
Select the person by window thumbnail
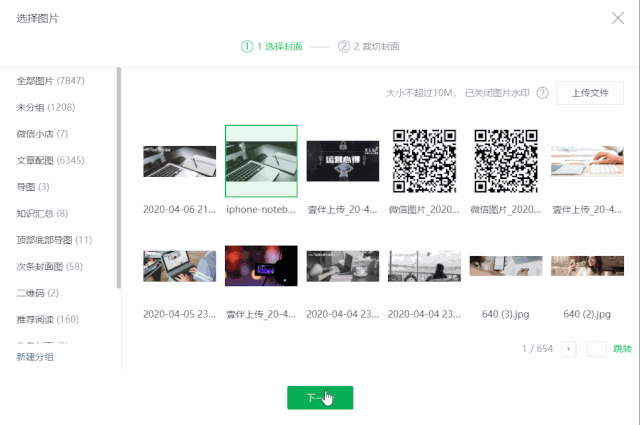coord(424,266)
